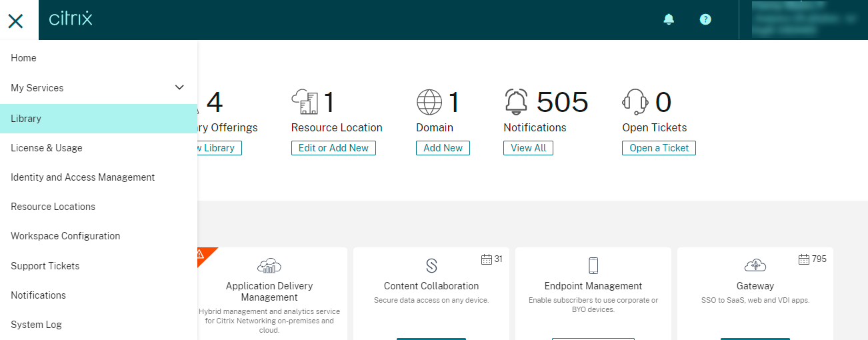Click the Edit or Add New button

click(333, 148)
